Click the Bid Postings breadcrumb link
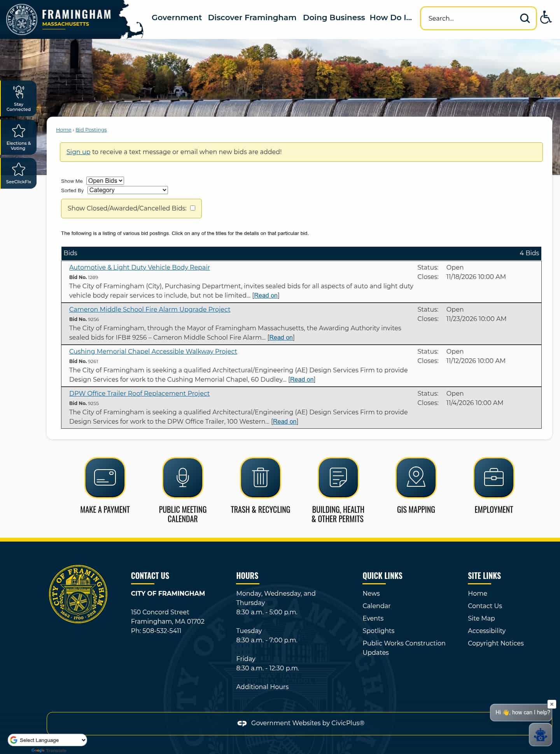This screenshot has height=754, width=560. 91,130
